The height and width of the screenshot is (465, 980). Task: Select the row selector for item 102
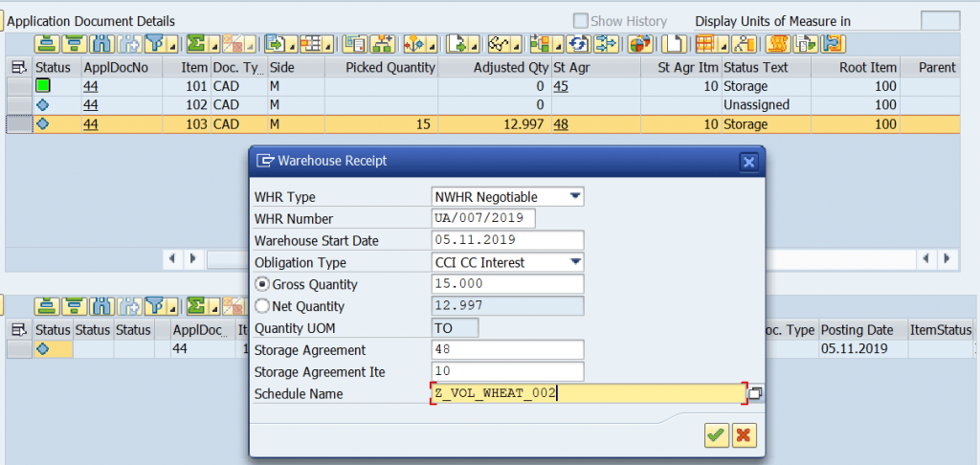point(19,105)
